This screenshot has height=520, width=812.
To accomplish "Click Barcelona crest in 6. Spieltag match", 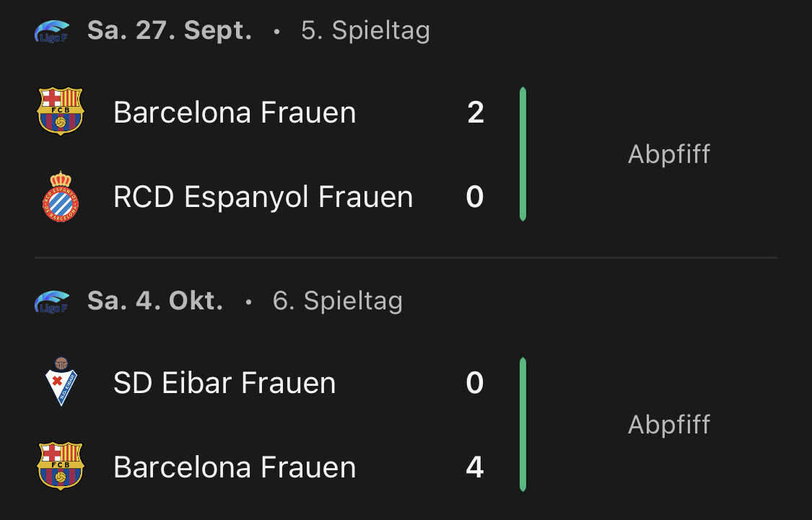I will click(x=61, y=467).
